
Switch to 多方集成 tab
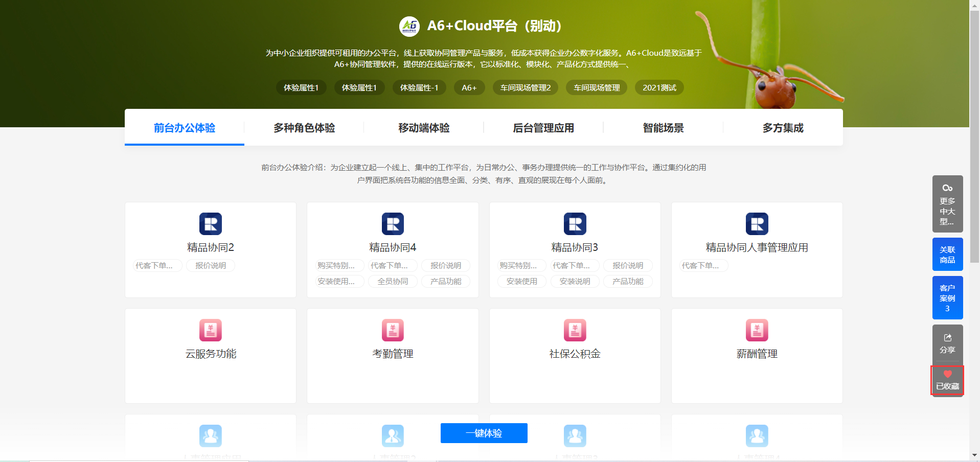pos(783,128)
